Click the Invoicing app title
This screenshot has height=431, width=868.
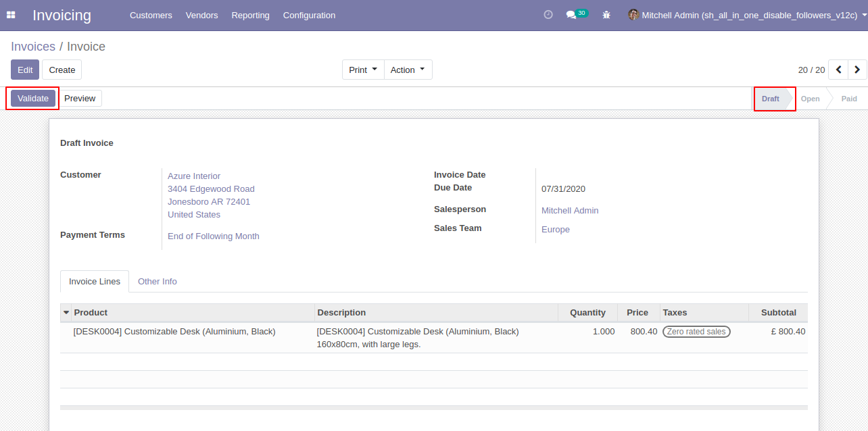[x=62, y=15]
